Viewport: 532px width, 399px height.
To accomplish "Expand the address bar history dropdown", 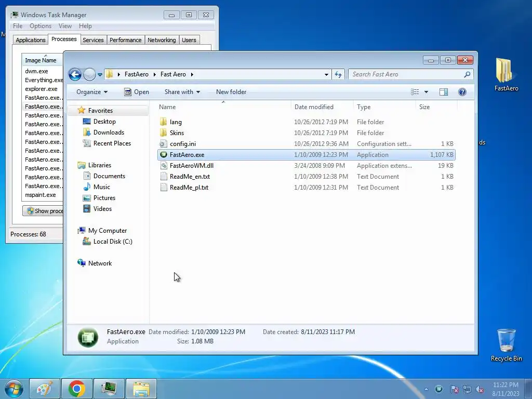I will tap(326, 74).
